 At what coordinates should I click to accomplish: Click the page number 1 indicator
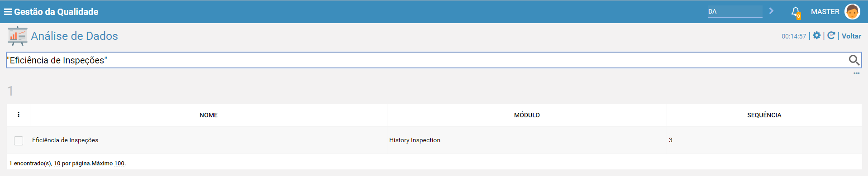pyautogui.click(x=10, y=91)
